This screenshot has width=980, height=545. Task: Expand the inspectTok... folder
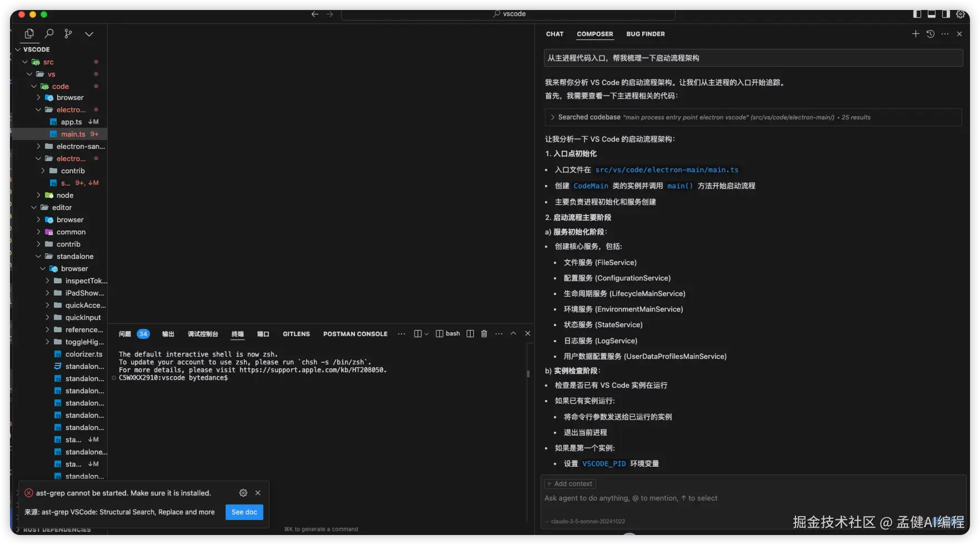[47, 281]
